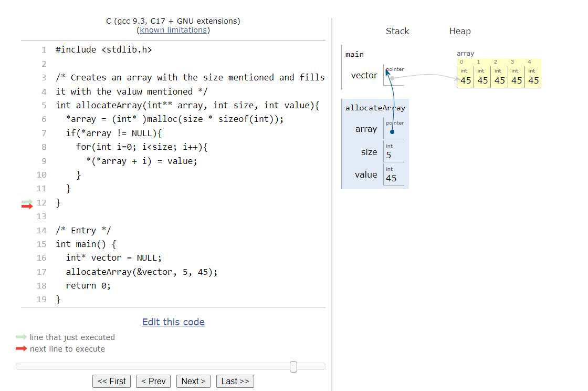Open the known limitations link
This screenshot has width=588, height=391.
(173, 30)
